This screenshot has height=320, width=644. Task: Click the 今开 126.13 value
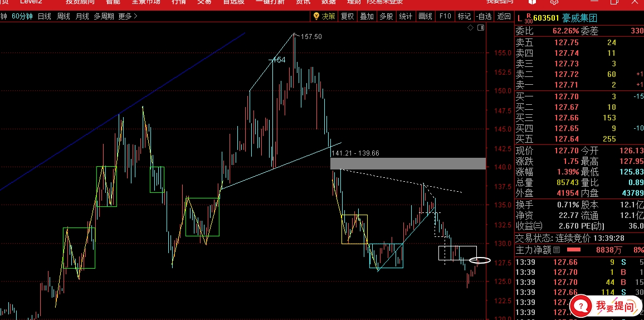(x=632, y=151)
